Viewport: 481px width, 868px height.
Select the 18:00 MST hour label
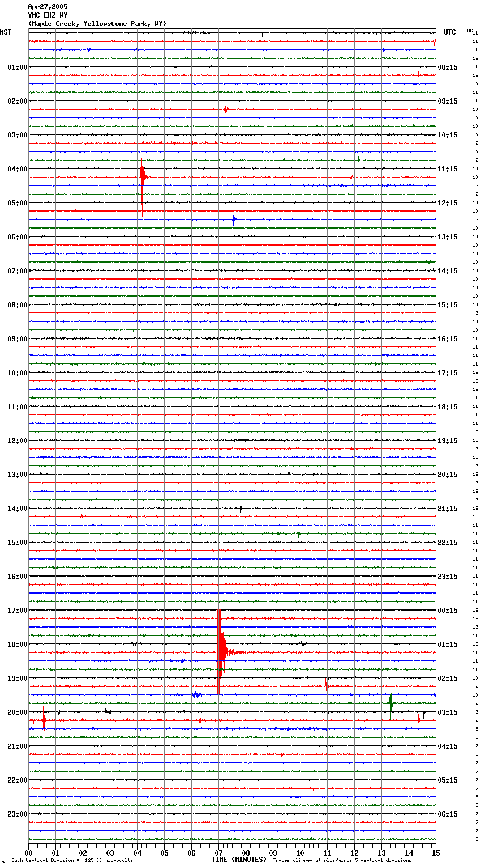point(17,644)
